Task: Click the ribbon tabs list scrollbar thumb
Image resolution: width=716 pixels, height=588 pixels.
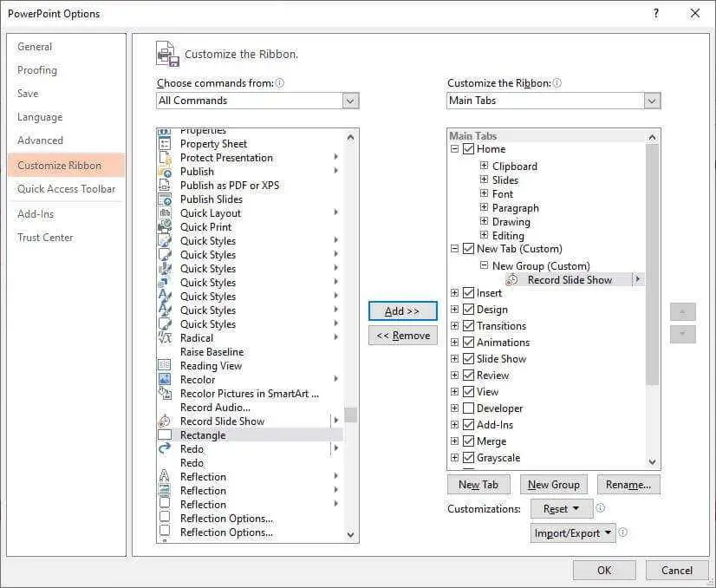Action: [x=652, y=265]
